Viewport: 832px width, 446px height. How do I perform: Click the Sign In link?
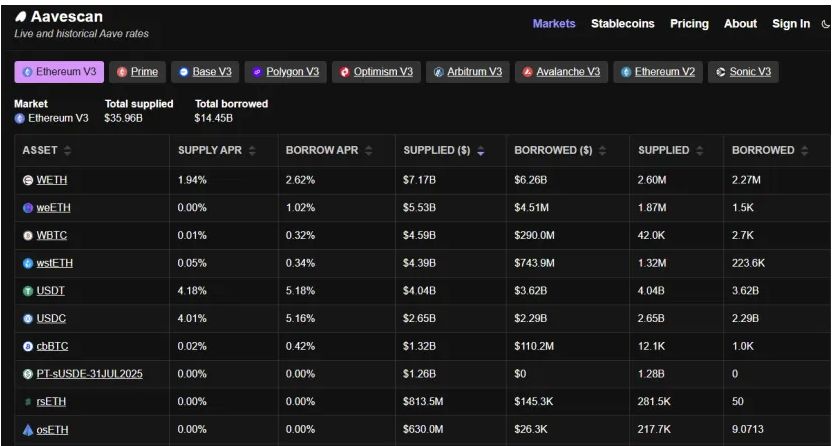coord(791,24)
